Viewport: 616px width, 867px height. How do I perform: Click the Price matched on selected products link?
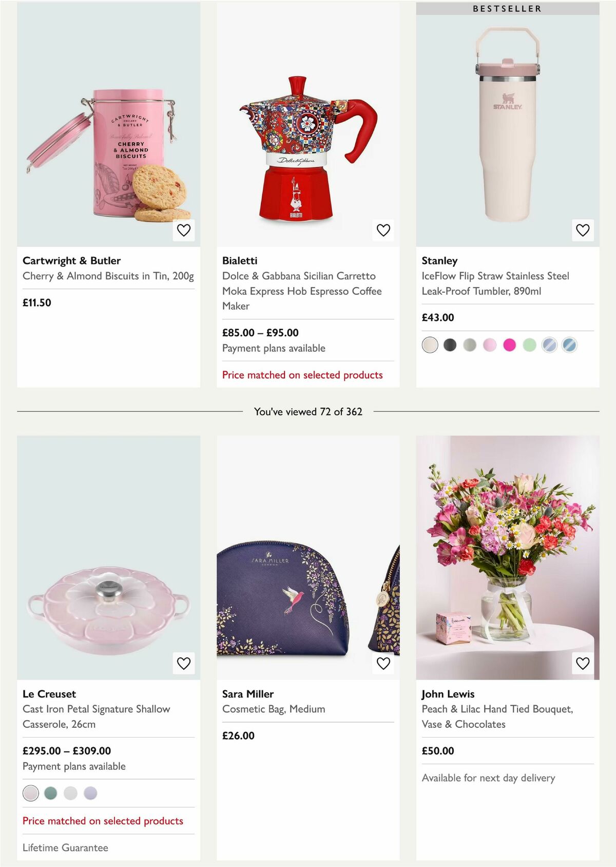[302, 375]
